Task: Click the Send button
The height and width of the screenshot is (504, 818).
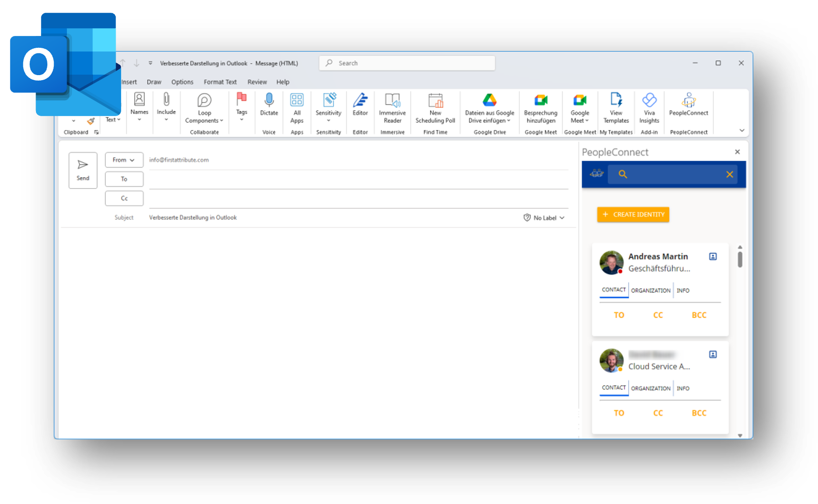Action: pyautogui.click(x=83, y=170)
